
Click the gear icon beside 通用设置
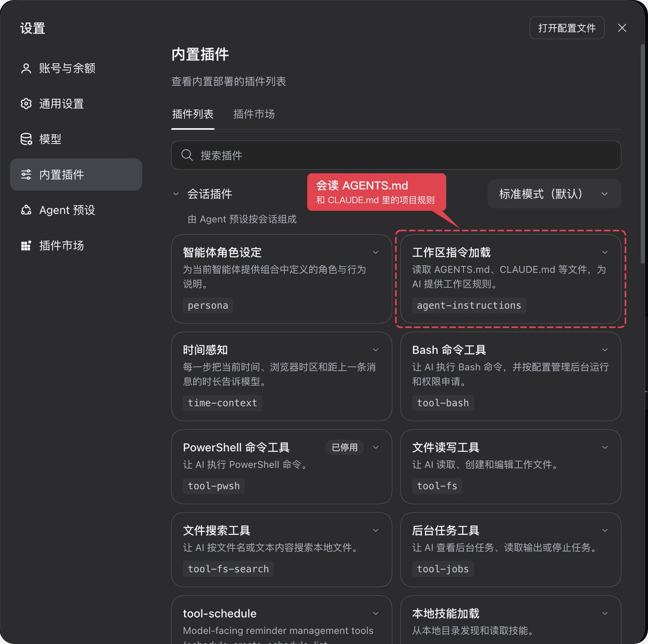click(x=26, y=104)
